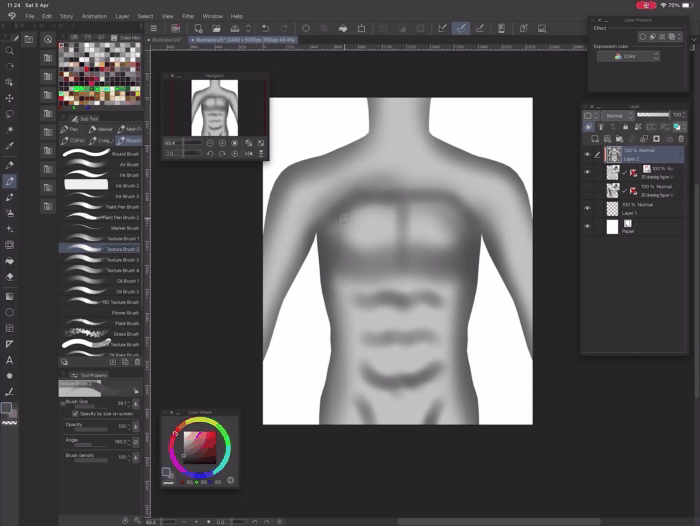Open the layer blending mode dropdown

[x=618, y=116]
